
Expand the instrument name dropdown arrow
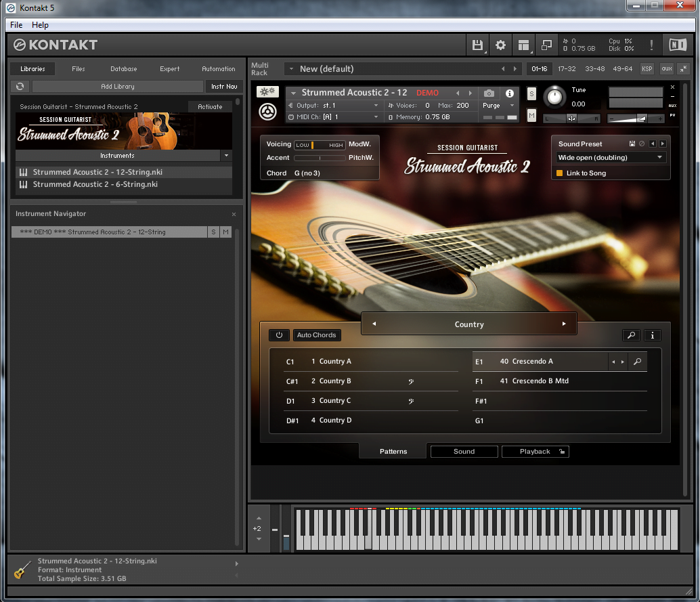pyautogui.click(x=293, y=93)
